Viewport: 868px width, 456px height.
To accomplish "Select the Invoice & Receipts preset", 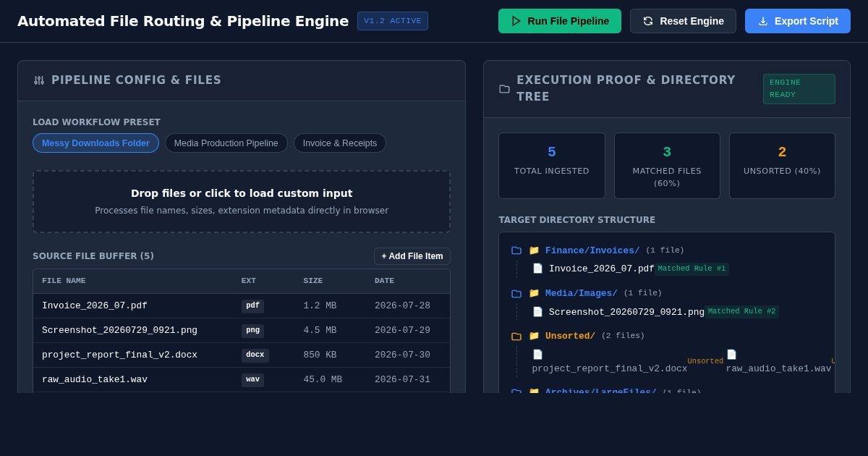I will coord(340,143).
